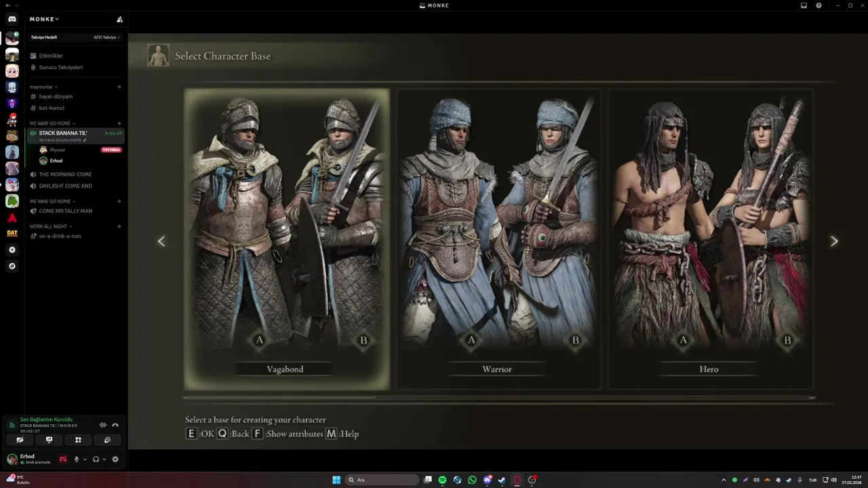Show hidden system tray icons chevron
The width and height of the screenshot is (868, 488).
724,480
